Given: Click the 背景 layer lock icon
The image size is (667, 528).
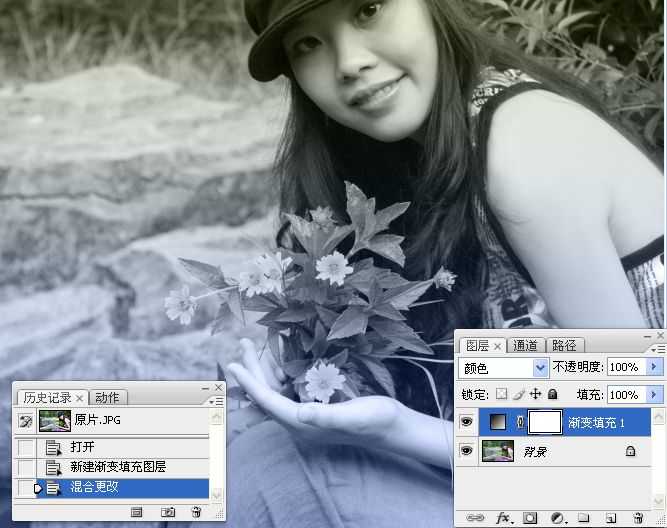Looking at the screenshot, I should 630,451.
